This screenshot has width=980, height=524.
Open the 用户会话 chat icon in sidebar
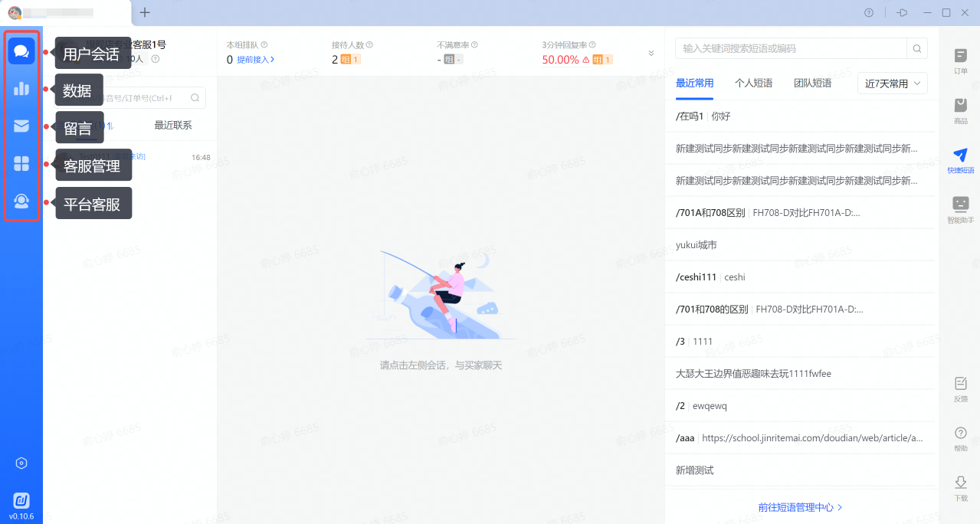coord(21,52)
